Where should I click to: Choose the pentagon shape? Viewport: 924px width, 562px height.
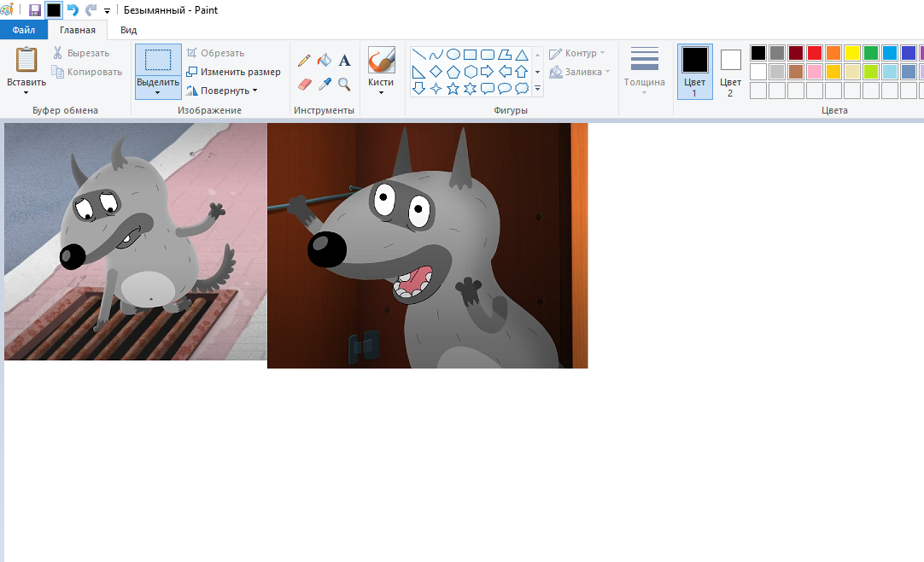pyautogui.click(x=453, y=72)
